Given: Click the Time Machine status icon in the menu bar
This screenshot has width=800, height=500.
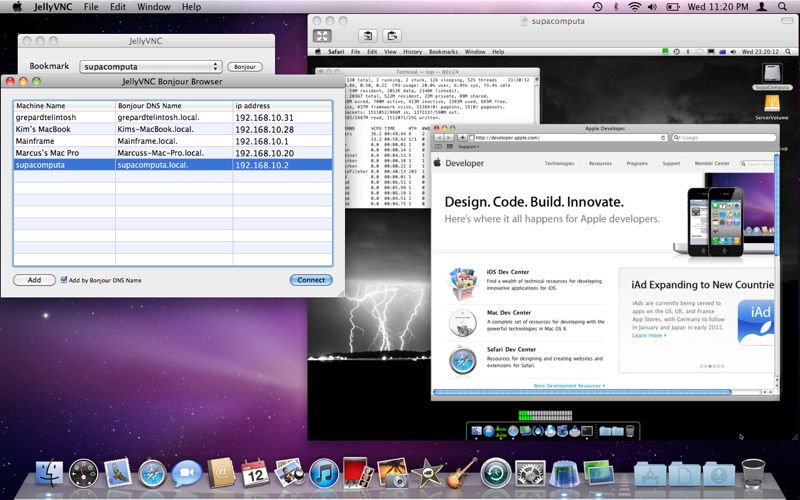Looking at the screenshot, I should click(597, 7).
